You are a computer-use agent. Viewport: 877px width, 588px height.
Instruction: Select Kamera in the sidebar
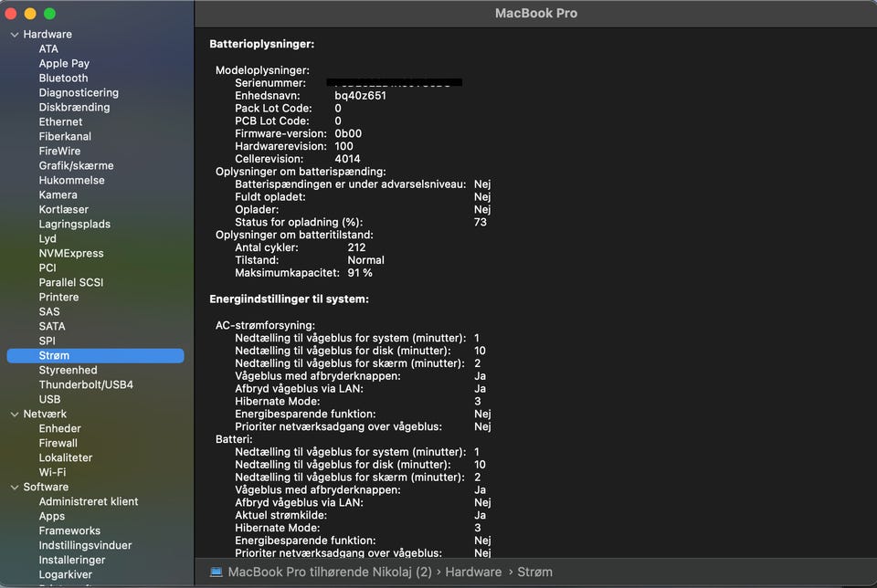click(x=58, y=194)
